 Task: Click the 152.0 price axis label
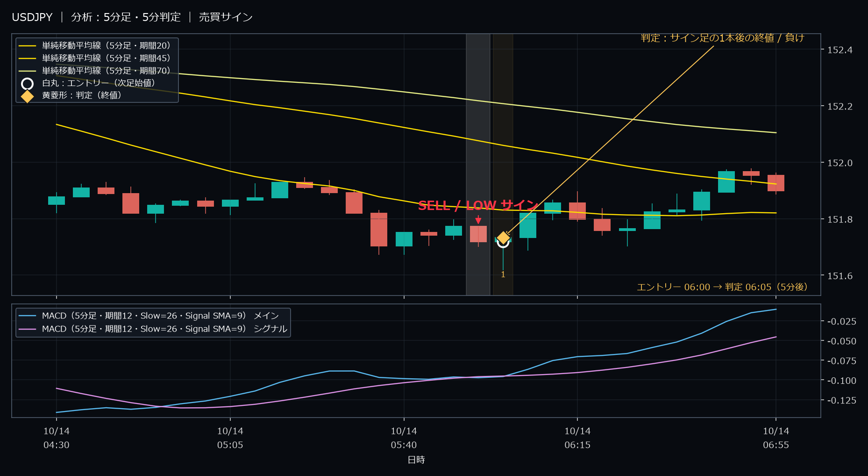(840, 163)
